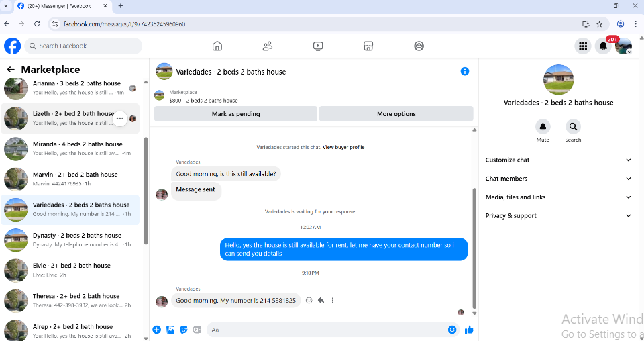
Task: Open the account profile picture menu
Action: [623, 46]
